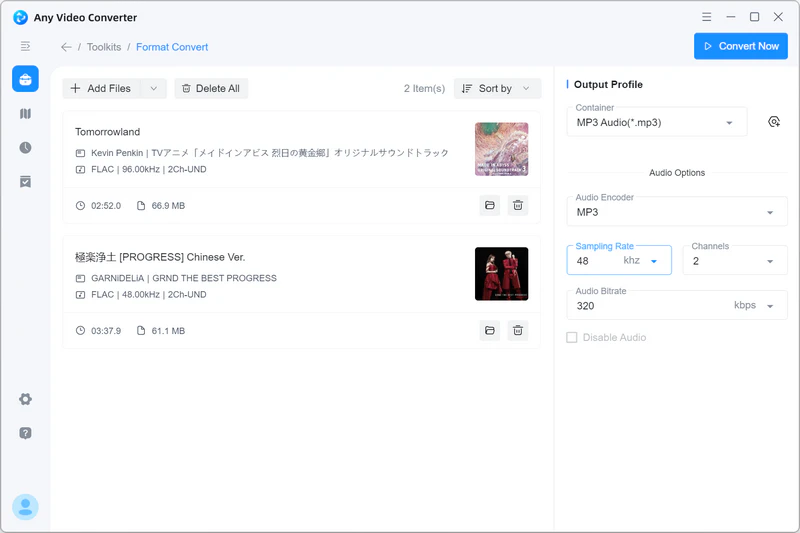Open the user account avatar
This screenshot has height=533, width=800.
tap(25, 507)
